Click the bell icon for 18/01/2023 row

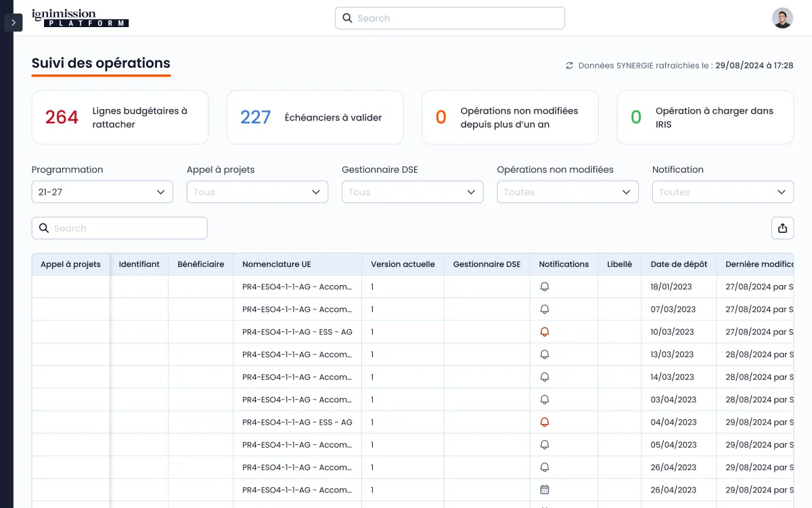tap(545, 287)
